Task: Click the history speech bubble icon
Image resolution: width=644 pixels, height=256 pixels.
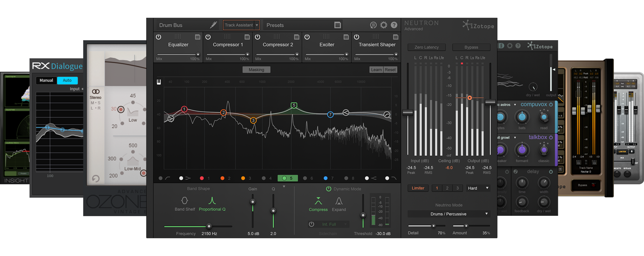Action: 373,25
